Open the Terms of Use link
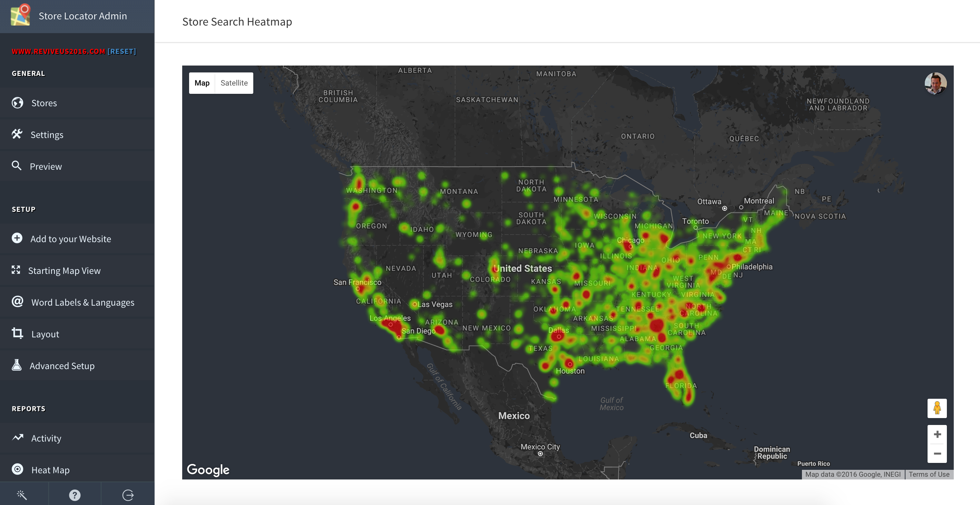 point(929,474)
